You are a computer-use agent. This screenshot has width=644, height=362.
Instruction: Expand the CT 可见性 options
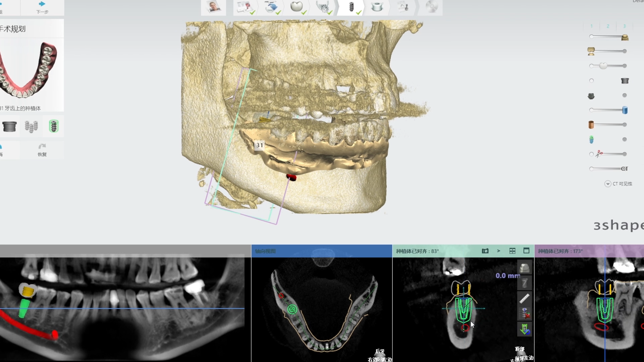[608, 184]
